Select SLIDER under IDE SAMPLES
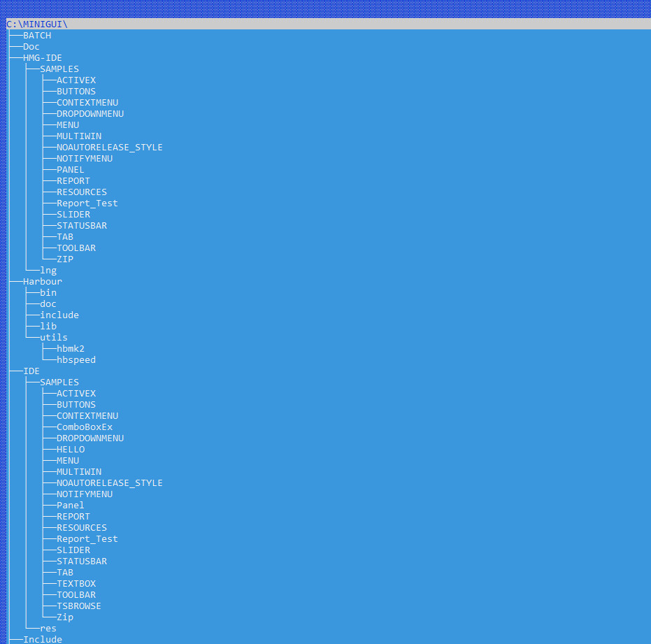The image size is (651, 644). (x=73, y=550)
